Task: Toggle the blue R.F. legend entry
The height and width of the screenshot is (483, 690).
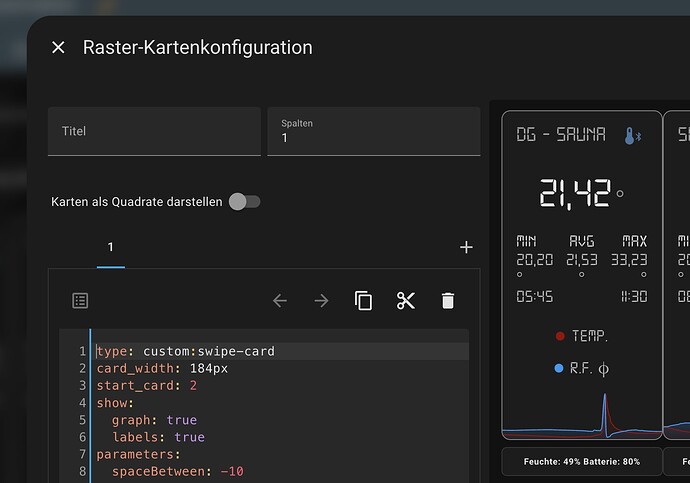Action: click(581, 368)
